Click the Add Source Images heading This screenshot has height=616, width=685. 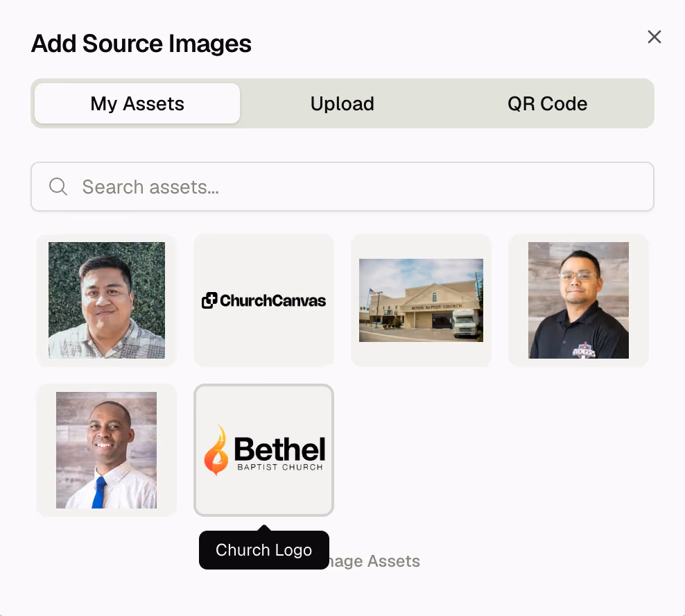(141, 43)
